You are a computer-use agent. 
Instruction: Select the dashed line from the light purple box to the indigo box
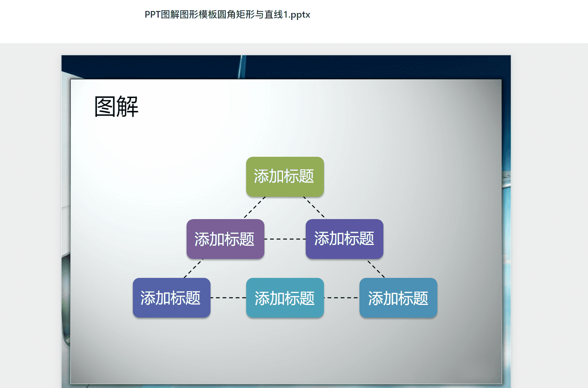(x=194, y=268)
